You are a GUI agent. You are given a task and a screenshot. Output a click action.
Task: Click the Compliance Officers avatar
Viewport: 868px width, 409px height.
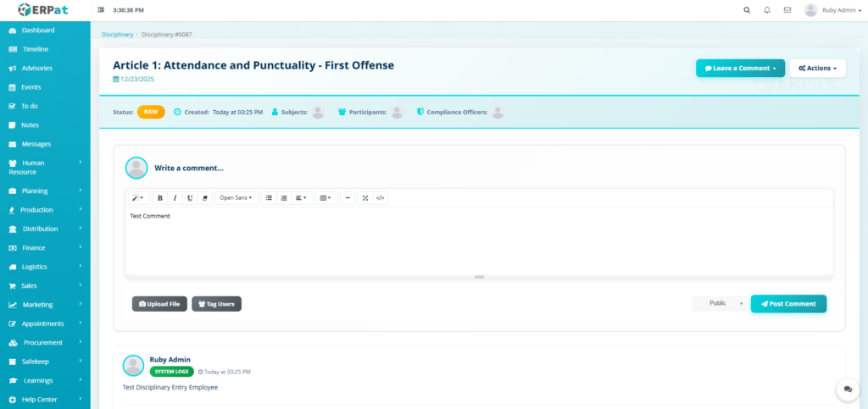click(x=498, y=112)
